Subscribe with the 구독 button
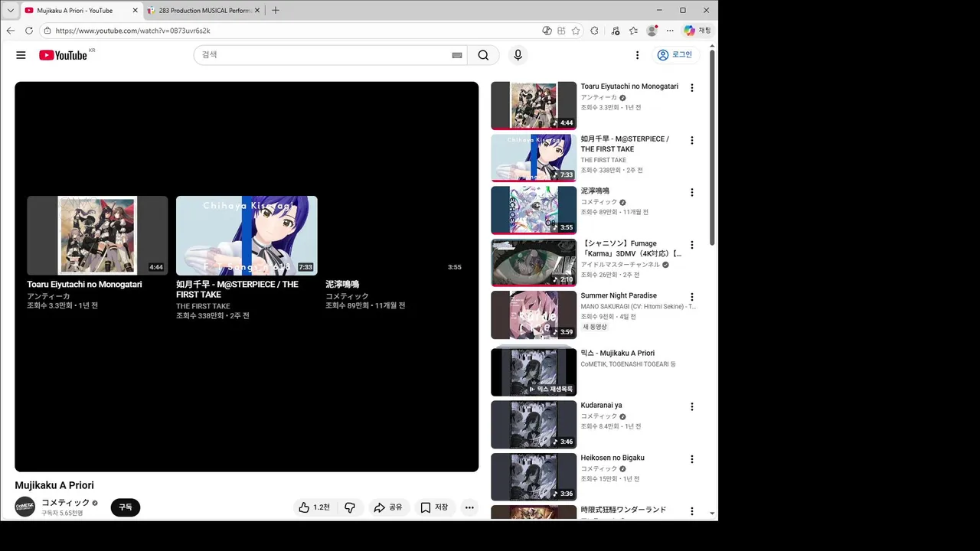 click(x=126, y=507)
